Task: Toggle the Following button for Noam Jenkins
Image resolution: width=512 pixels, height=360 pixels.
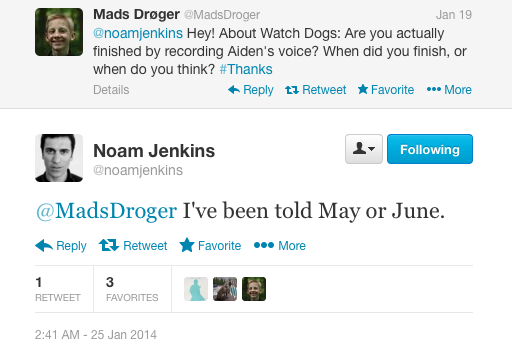Action: pos(430,149)
